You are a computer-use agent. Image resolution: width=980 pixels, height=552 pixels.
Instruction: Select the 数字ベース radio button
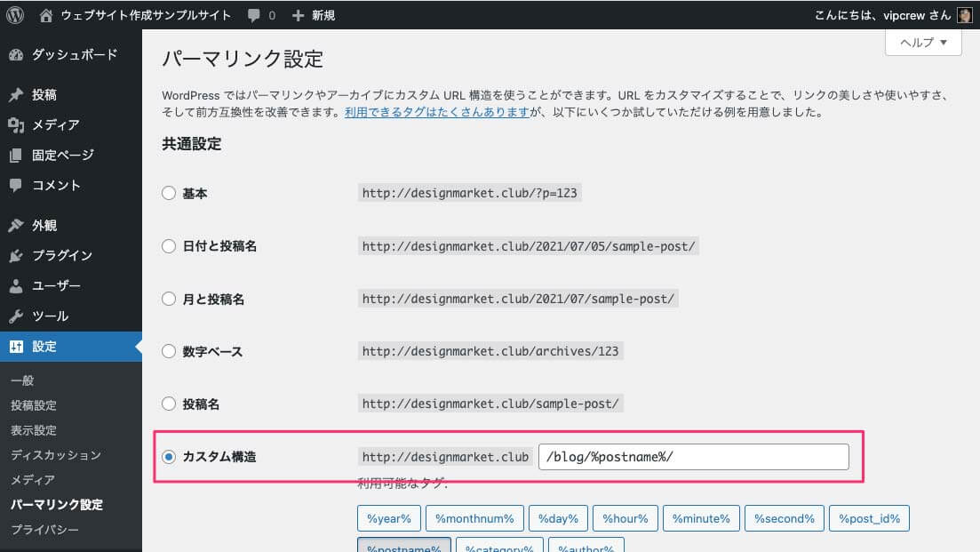[x=169, y=351]
